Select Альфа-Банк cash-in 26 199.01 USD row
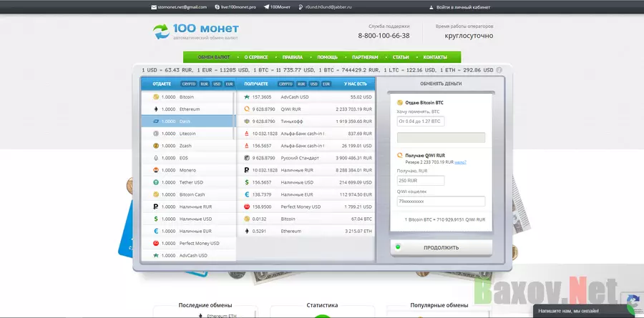This screenshot has height=318, width=644. (306, 146)
